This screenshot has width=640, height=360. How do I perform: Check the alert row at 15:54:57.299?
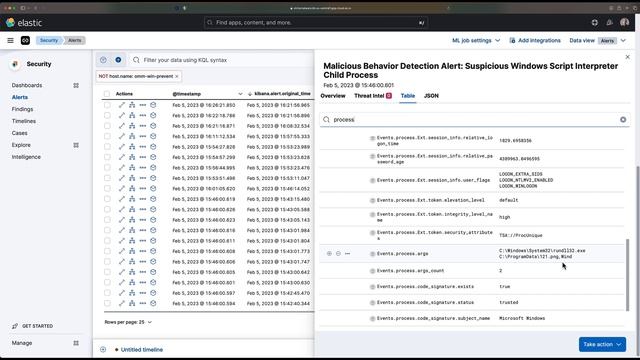(107, 157)
